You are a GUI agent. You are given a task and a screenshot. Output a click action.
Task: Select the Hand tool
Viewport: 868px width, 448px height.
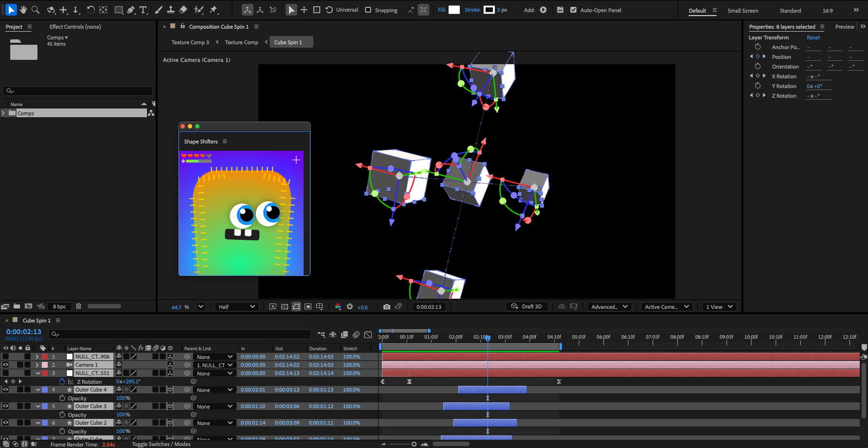pos(23,10)
